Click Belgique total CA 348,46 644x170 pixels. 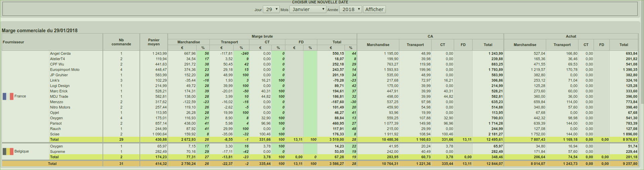[497, 157]
